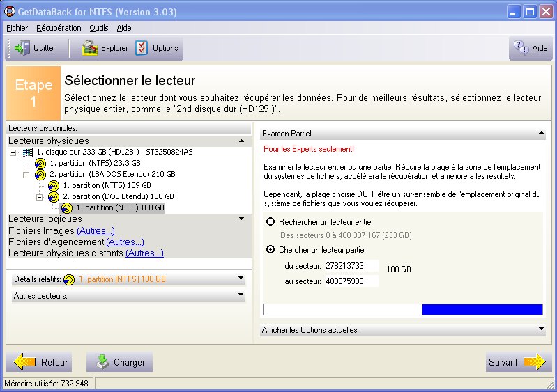This screenshot has height=392, width=557.
Task: Select row 2. partition (DOS Etendu) 100 GB
Action: (119, 196)
